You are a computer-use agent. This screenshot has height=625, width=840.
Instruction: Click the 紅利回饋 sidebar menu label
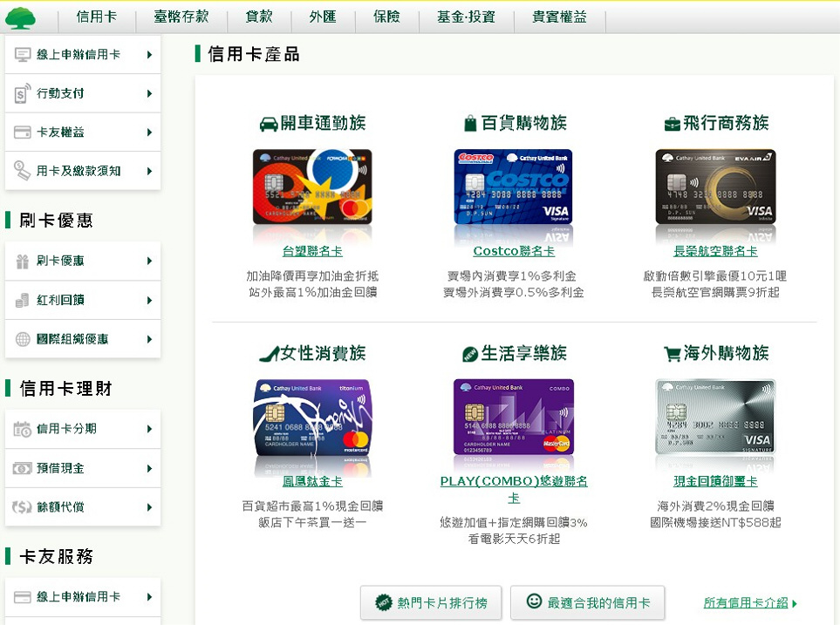click(x=60, y=300)
